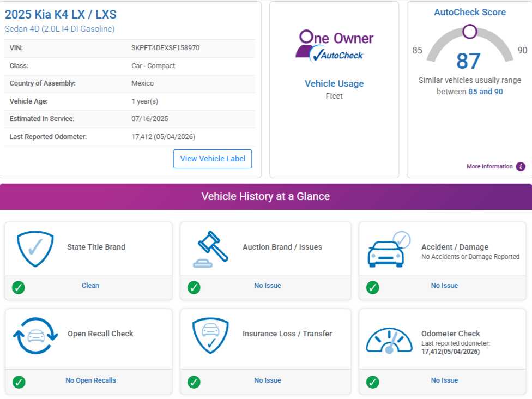532x399 pixels.
Task: Click the Accident / Damage car icon
Action: [x=389, y=250]
